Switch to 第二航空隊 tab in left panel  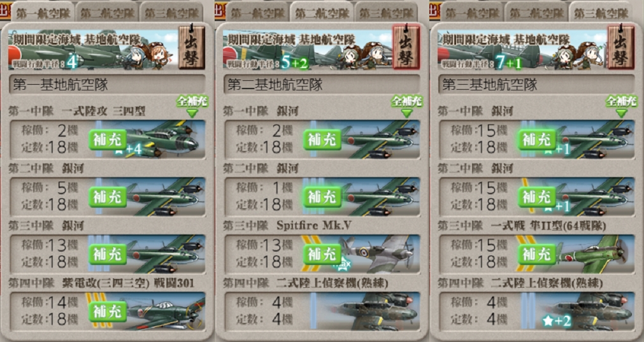point(107,13)
